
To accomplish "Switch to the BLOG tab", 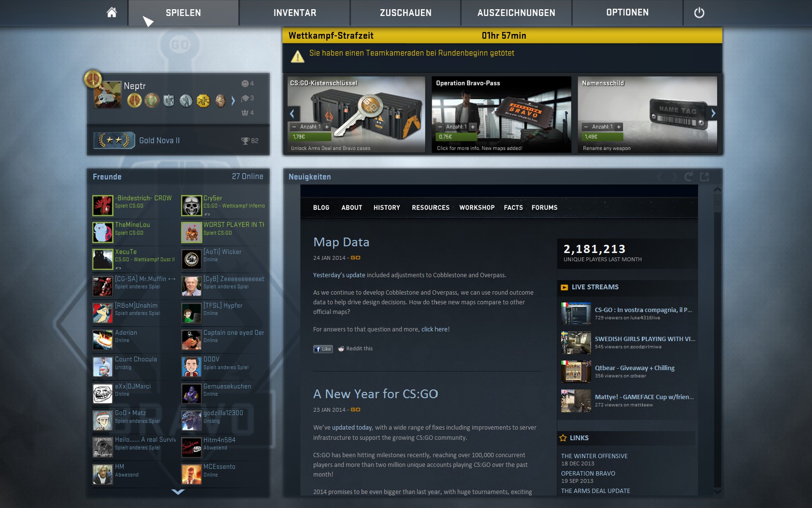I will 321,208.
